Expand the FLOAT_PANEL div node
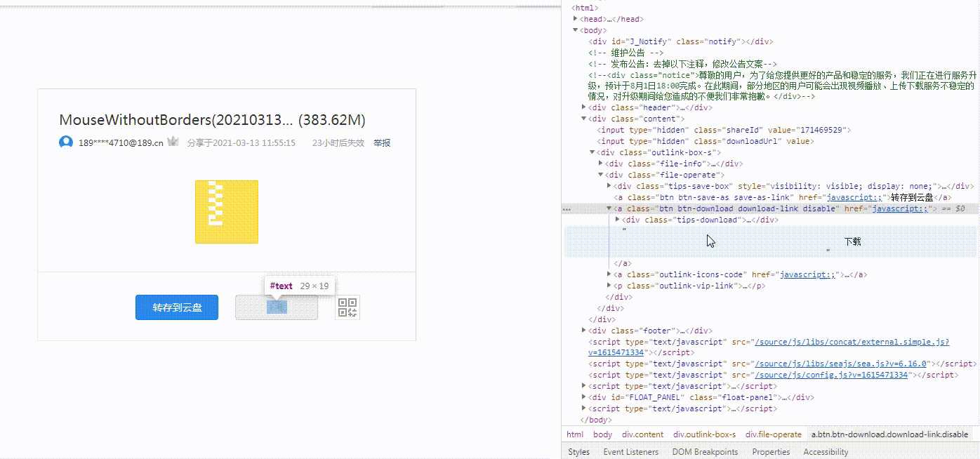The image size is (980, 459). click(x=585, y=397)
